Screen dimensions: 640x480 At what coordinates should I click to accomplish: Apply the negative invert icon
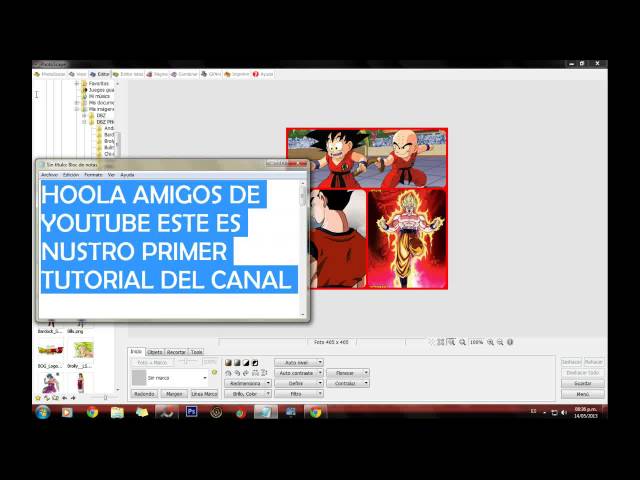coord(255,362)
